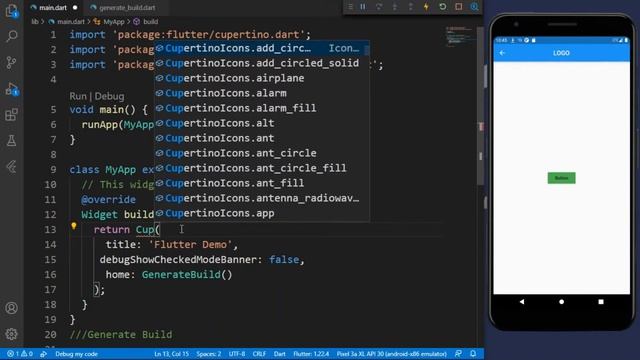The image size is (640, 360).
Task: Switch to the main.dart tab
Action: pyautogui.click(x=53, y=7)
